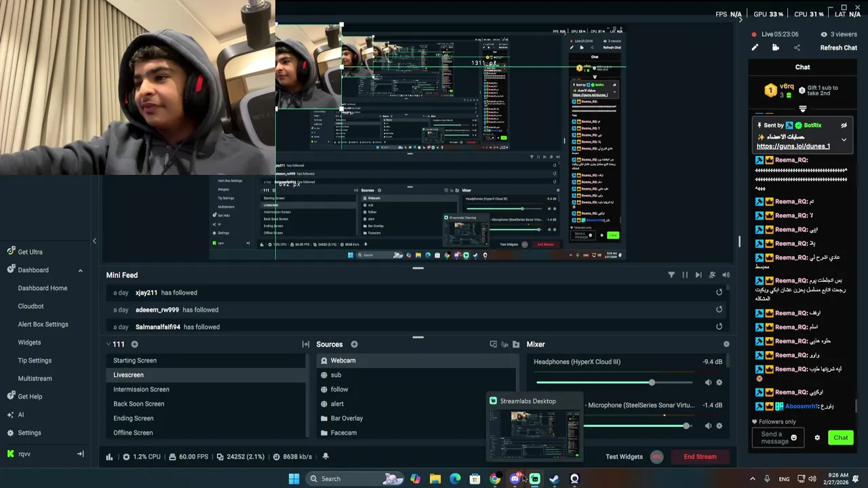Screen dimensions: 868x488
Task: Expand the pinned BotRix message chevron
Action: click(x=844, y=140)
